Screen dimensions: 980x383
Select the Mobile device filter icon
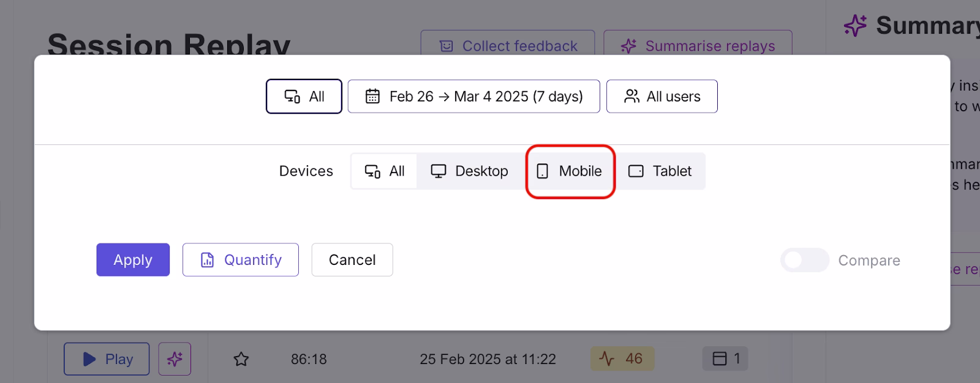click(541, 171)
